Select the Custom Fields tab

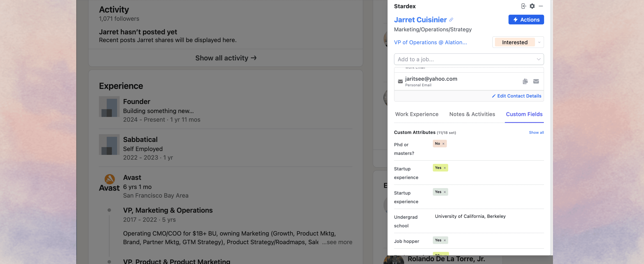tap(524, 114)
